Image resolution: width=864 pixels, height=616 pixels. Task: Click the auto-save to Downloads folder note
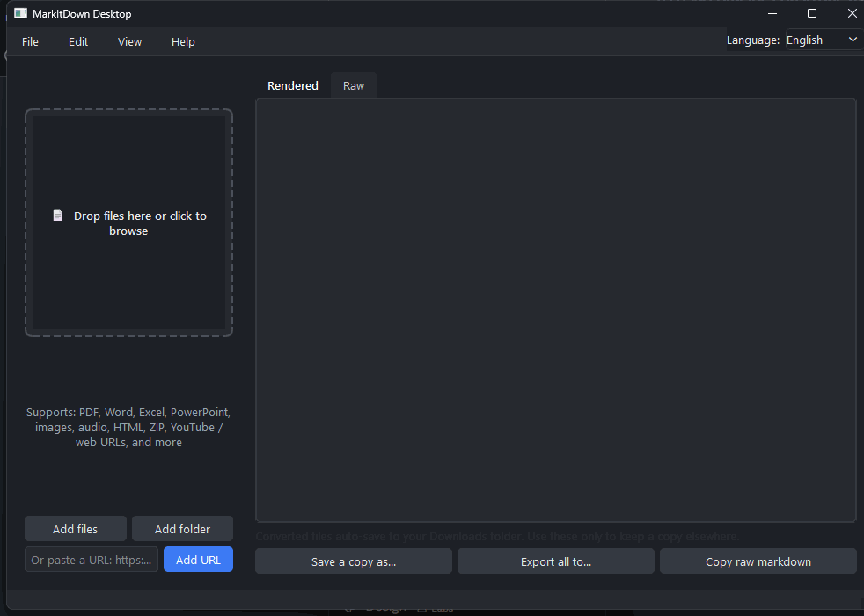[x=497, y=536]
